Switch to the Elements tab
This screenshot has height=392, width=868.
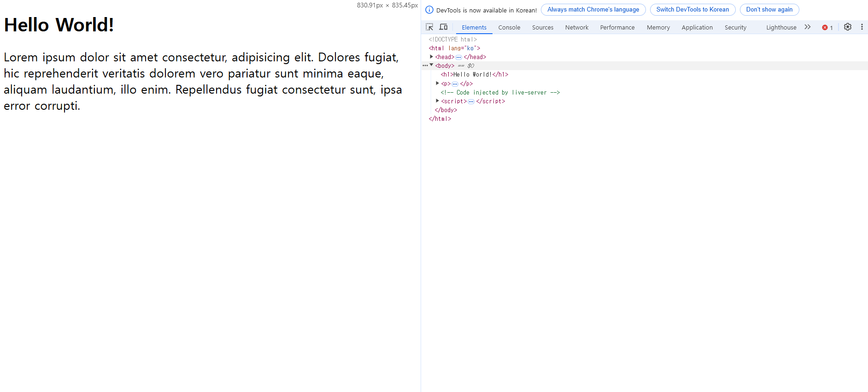coord(474,28)
